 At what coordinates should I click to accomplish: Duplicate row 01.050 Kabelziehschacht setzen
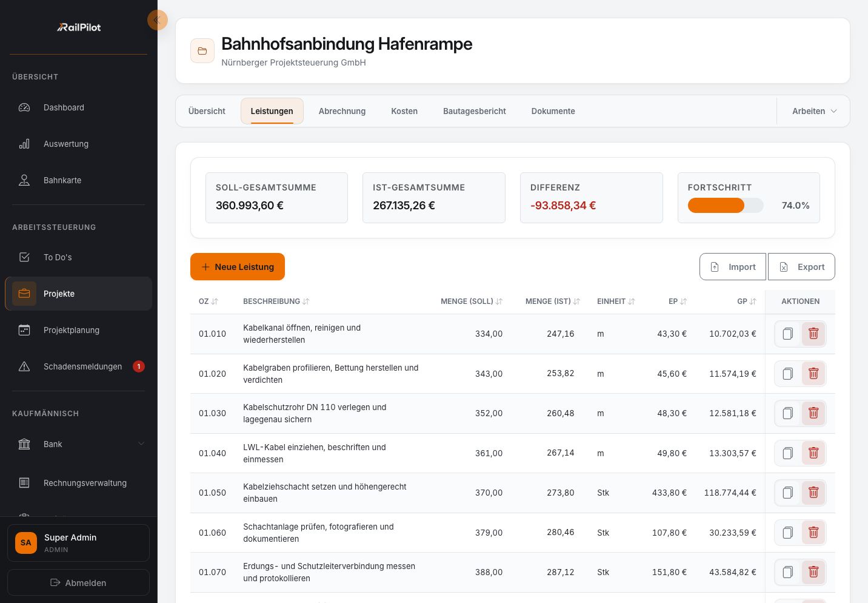tap(787, 493)
